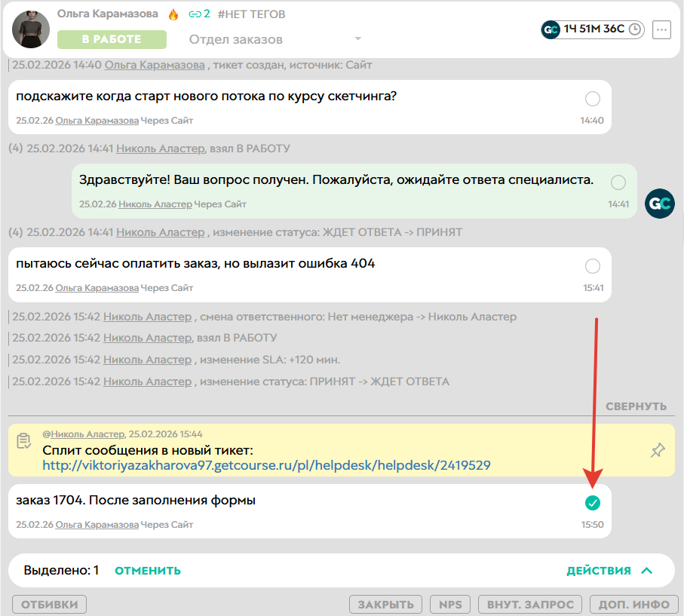684x616 pixels.
Task: Open the three-dots ticket menu
Action: [661, 29]
